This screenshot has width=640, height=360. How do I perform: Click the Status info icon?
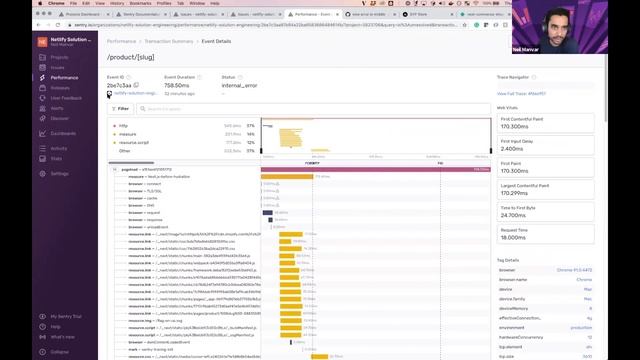pos(240,77)
